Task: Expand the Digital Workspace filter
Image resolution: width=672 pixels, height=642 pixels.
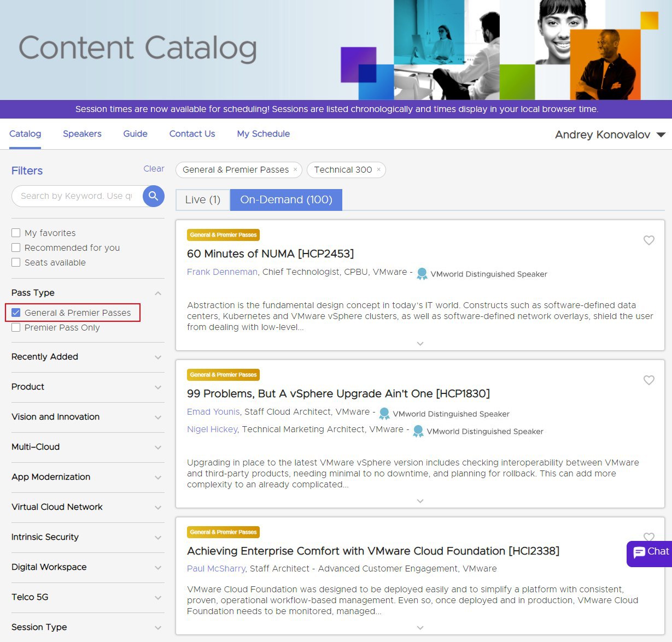Action: coord(158,568)
